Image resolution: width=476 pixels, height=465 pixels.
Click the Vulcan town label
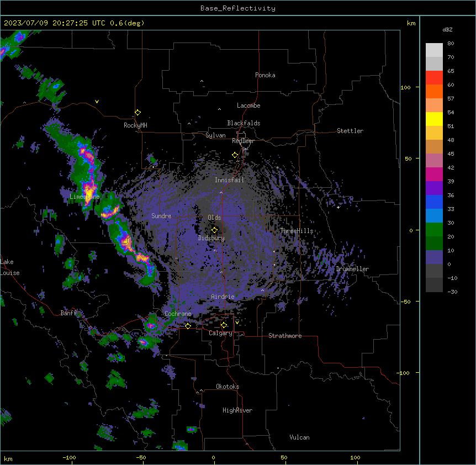(x=299, y=437)
